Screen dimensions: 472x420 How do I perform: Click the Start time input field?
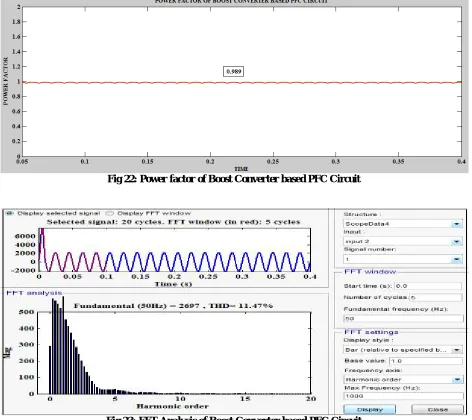click(428, 286)
